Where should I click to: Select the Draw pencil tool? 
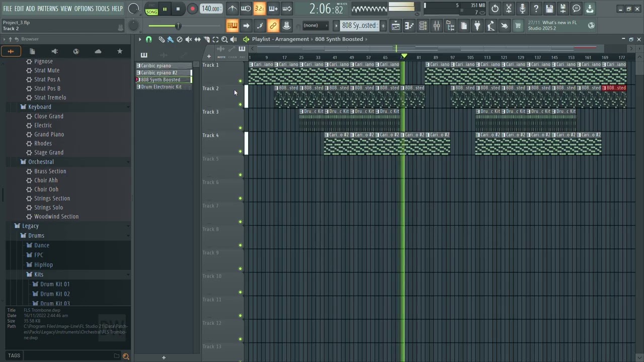[162, 39]
